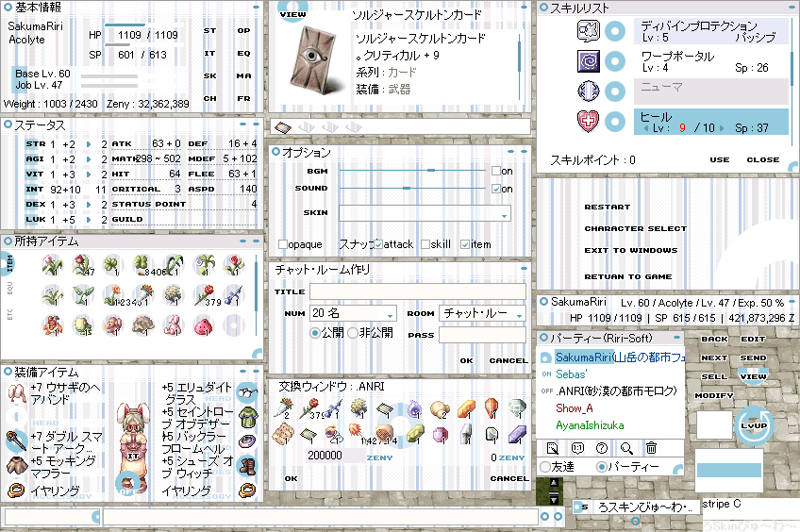Click the 1:1 whisper icon in party window
The width and height of the screenshot is (800, 532).
(577, 448)
